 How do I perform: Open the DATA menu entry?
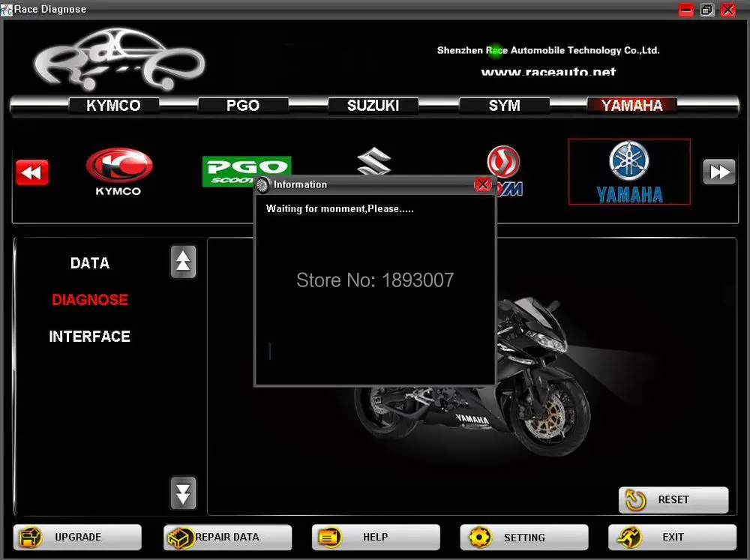click(90, 263)
